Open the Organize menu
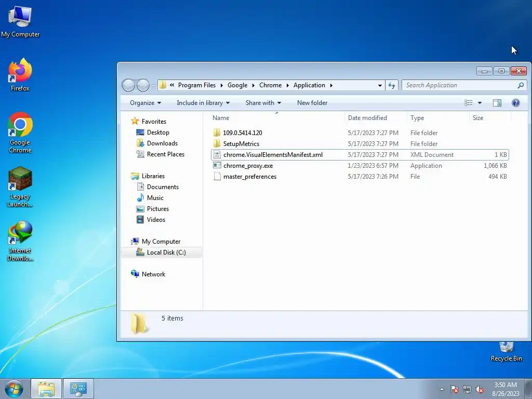532x399 pixels. 145,103
